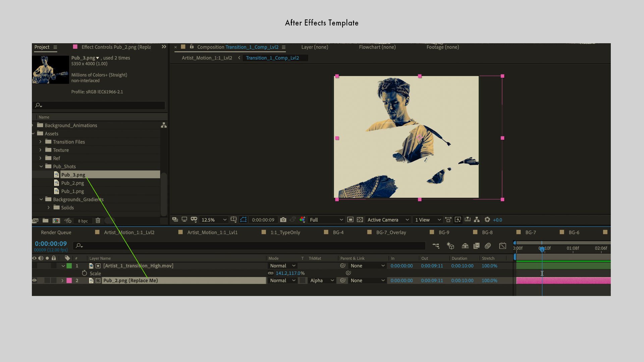Toggle Scale stopwatch on layer 1

pos(85,274)
